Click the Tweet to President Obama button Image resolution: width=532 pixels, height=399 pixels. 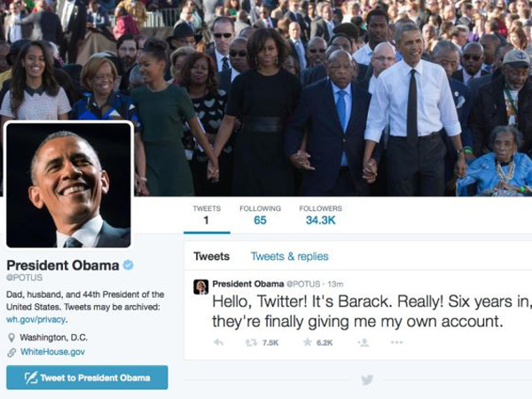tap(87, 378)
